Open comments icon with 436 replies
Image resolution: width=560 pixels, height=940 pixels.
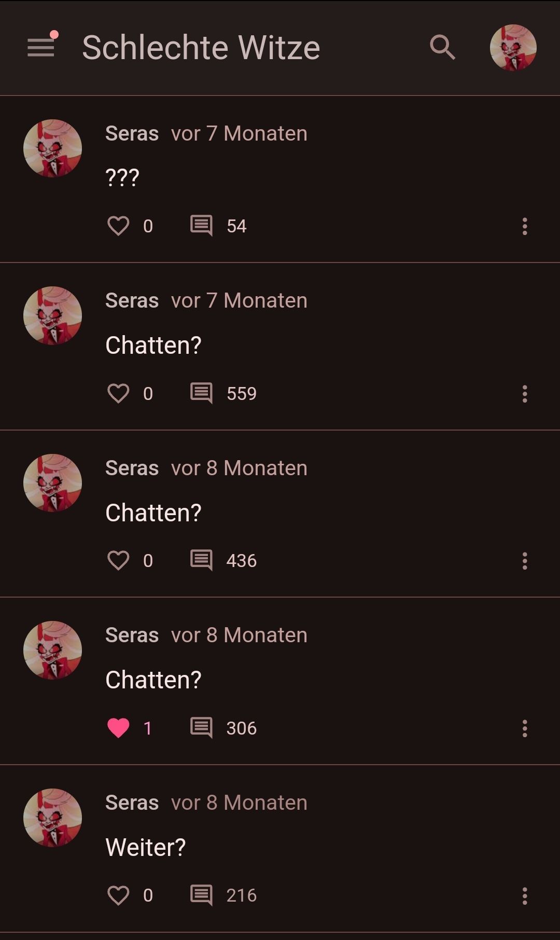pos(201,561)
